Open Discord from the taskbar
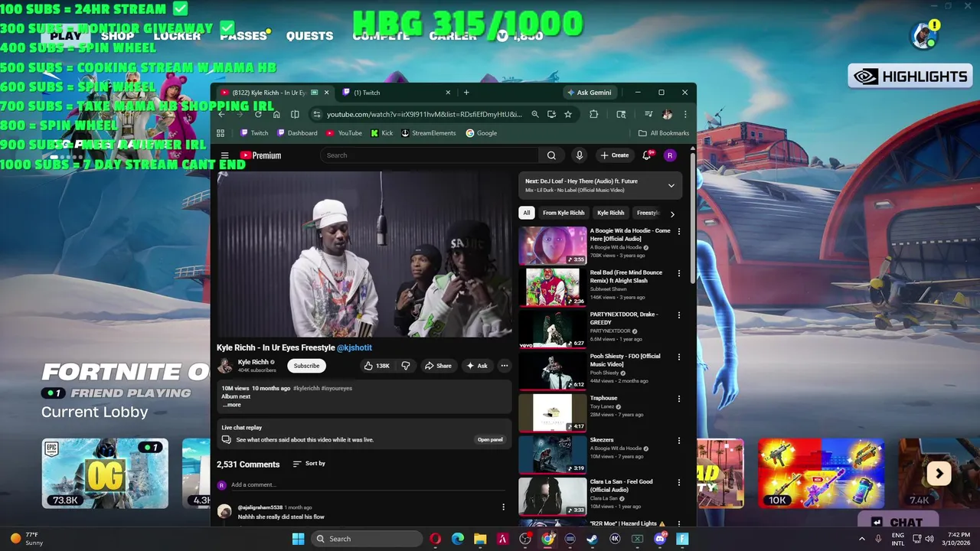The width and height of the screenshot is (980, 551). click(660, 539)
